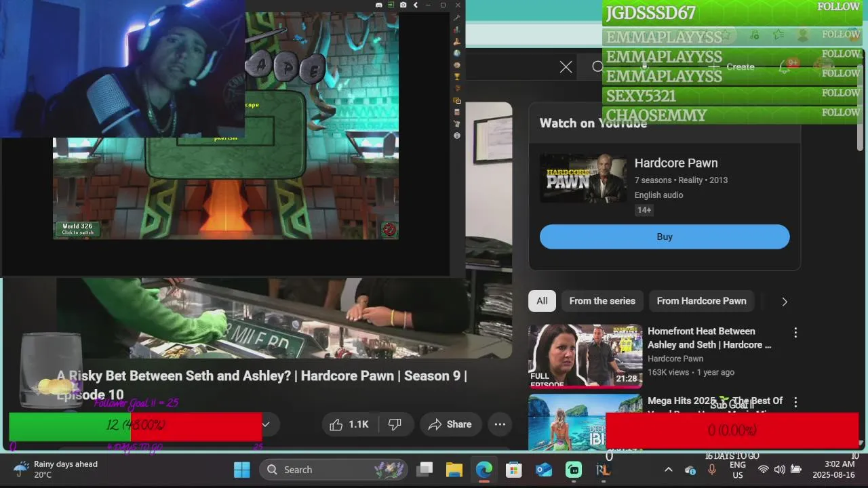
Task: Click the green login arrow icon in RuneLite
Action: (391, 5)
